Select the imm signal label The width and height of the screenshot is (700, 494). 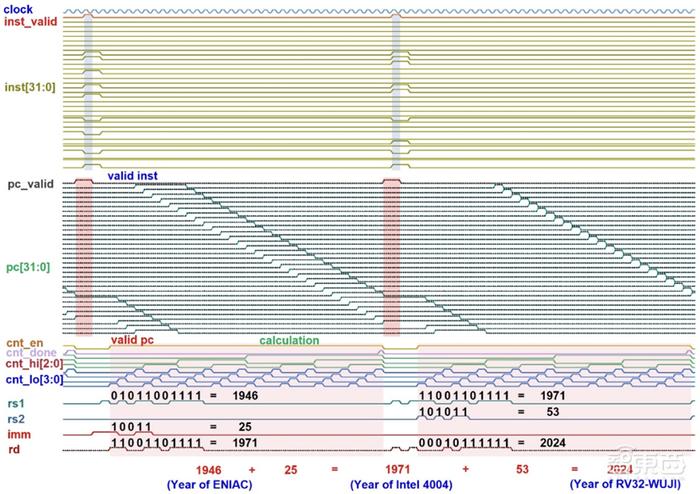point(19,434)
